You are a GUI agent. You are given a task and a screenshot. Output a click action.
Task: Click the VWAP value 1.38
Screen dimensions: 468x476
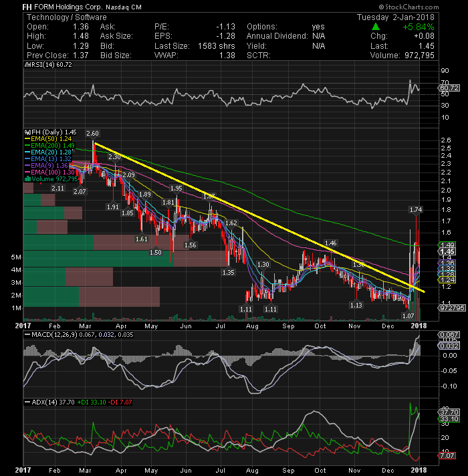227,55
